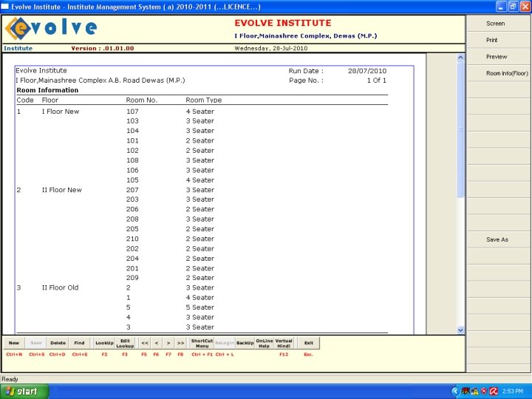The height and width of the screenshot is (399, 532).
Task: Open the LookUp tool
Action: pyautogui.click(x=104, y=344)
